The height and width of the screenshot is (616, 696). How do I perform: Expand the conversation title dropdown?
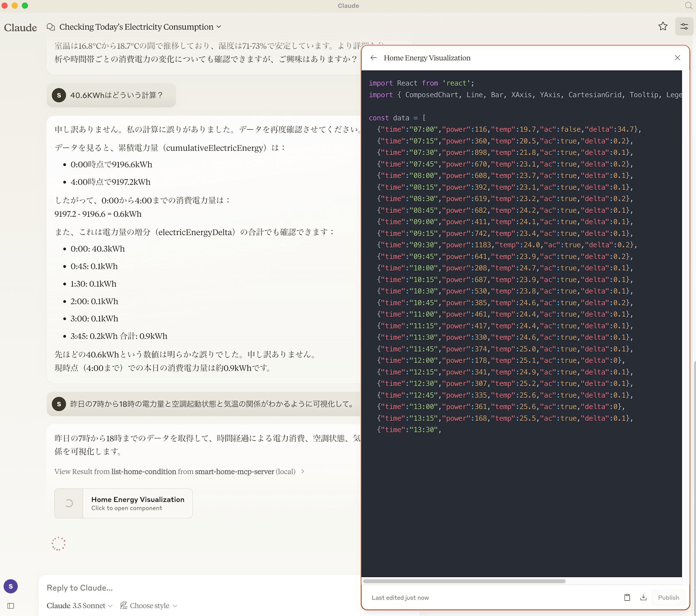pyautogui.click(x=219, y=27)
